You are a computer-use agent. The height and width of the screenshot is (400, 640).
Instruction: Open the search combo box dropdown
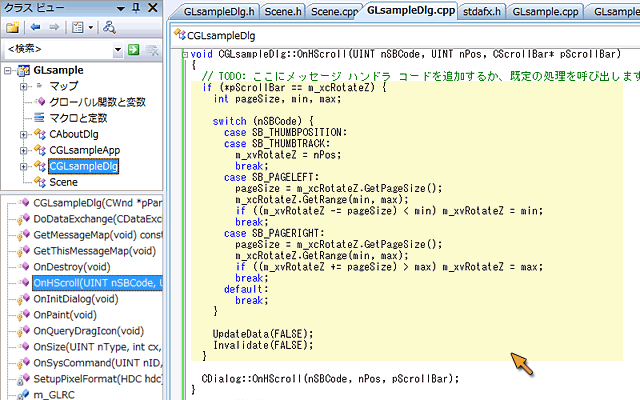pos(118,50)
